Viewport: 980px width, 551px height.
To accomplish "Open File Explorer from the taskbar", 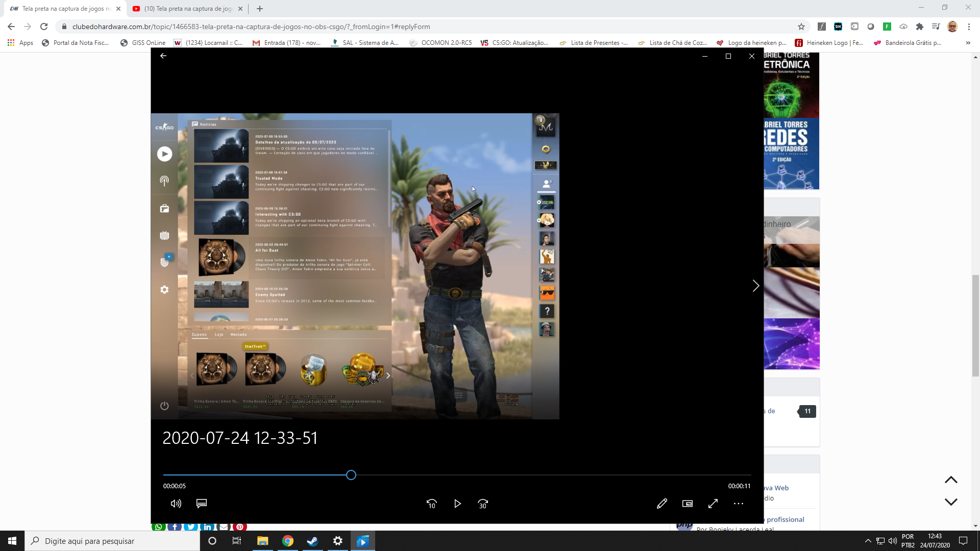I will tap(262, 541).
